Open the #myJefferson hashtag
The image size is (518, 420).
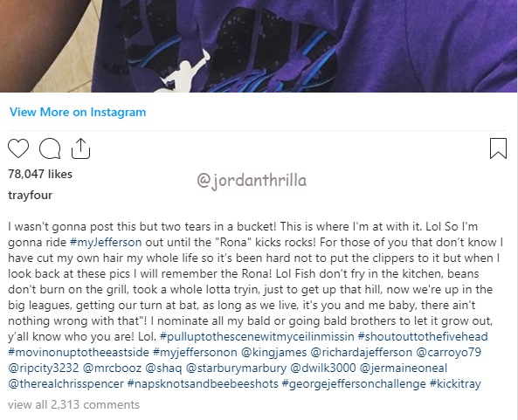pyautogui.click(x=106, y=243)
